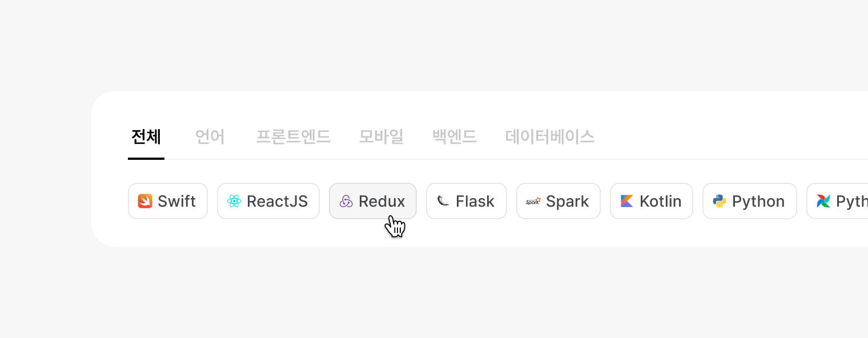Go to the 모바일 tab

(x=381, y=137)
